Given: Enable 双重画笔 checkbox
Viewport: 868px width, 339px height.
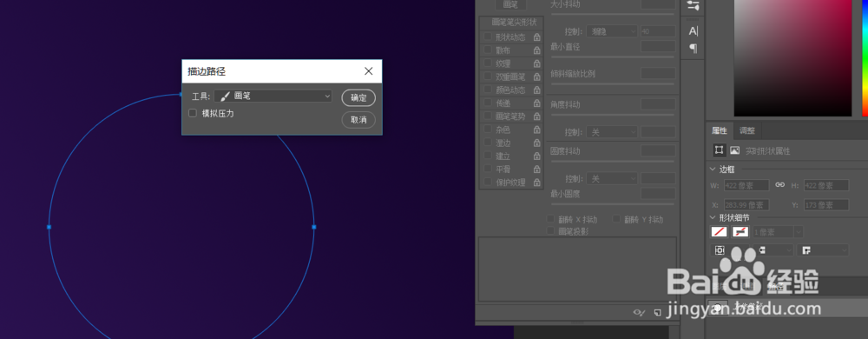Looking at the screenshot, I should pyautogui.click(x=488, y=76).
